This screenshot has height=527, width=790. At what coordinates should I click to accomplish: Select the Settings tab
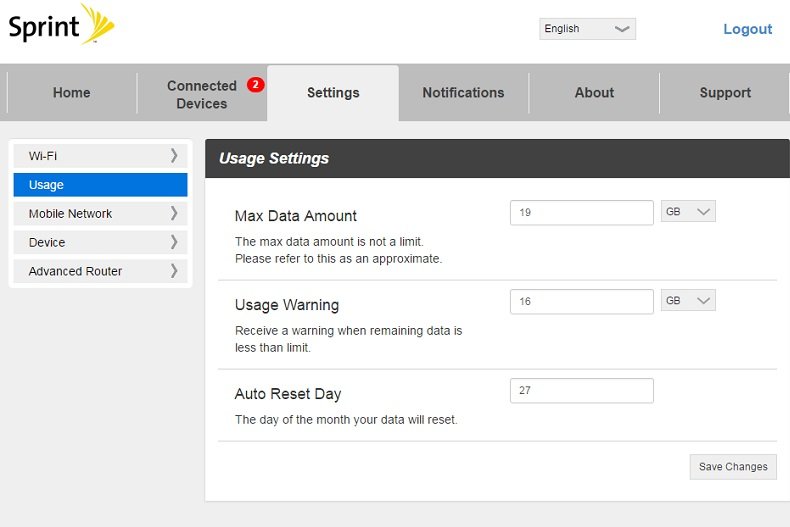pyautogui.click(x=333, y=93)
